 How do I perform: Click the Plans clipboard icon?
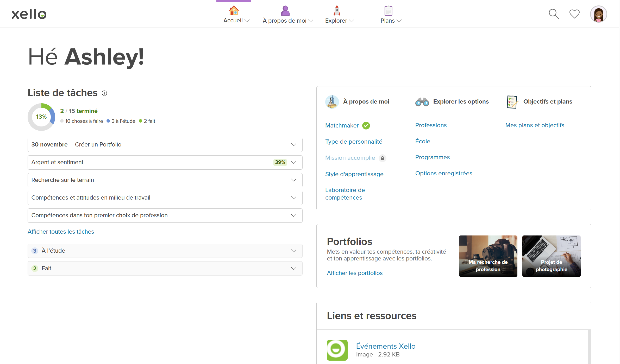pyautogui.click(x=388, y=11)
